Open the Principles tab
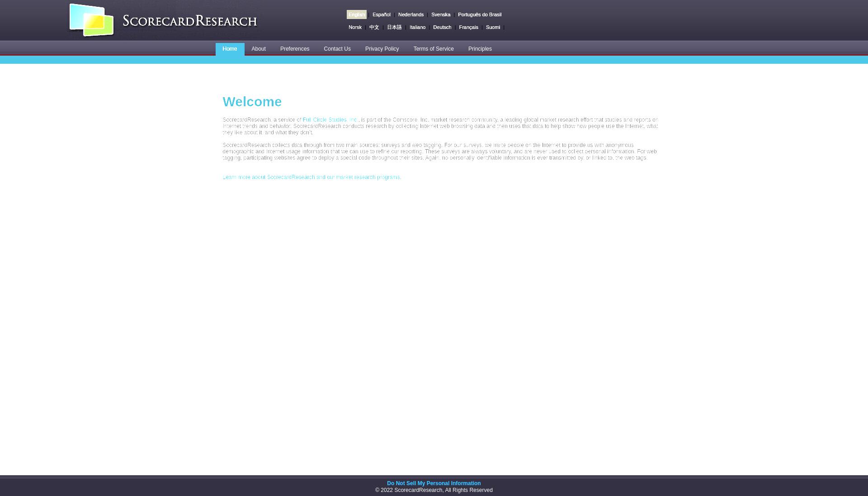 point(480,49)
